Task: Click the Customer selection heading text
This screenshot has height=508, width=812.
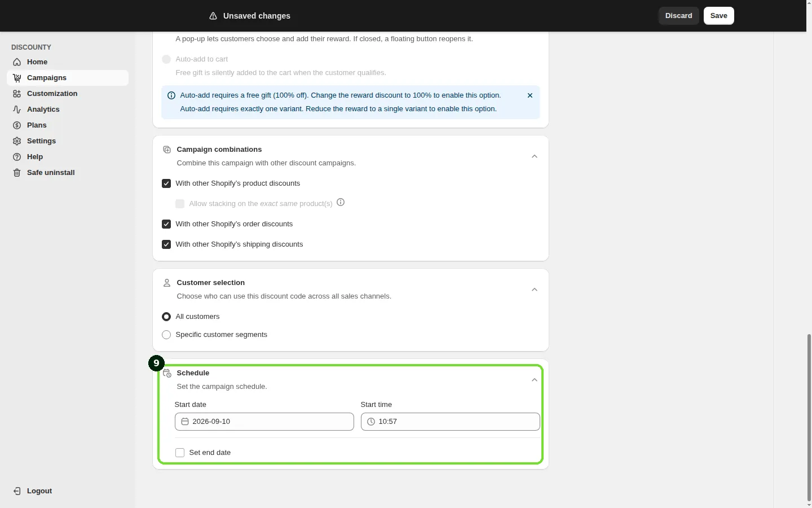Action: tap(211, 283)
